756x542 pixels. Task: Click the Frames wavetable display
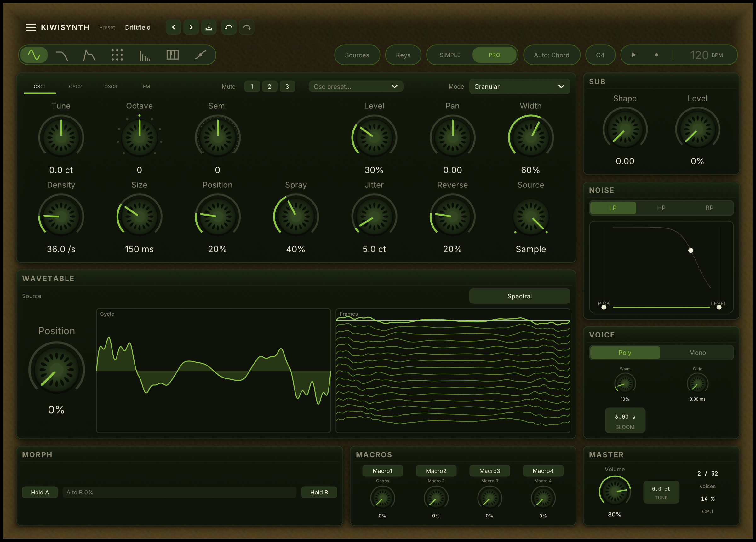click(x=453, y=371)
